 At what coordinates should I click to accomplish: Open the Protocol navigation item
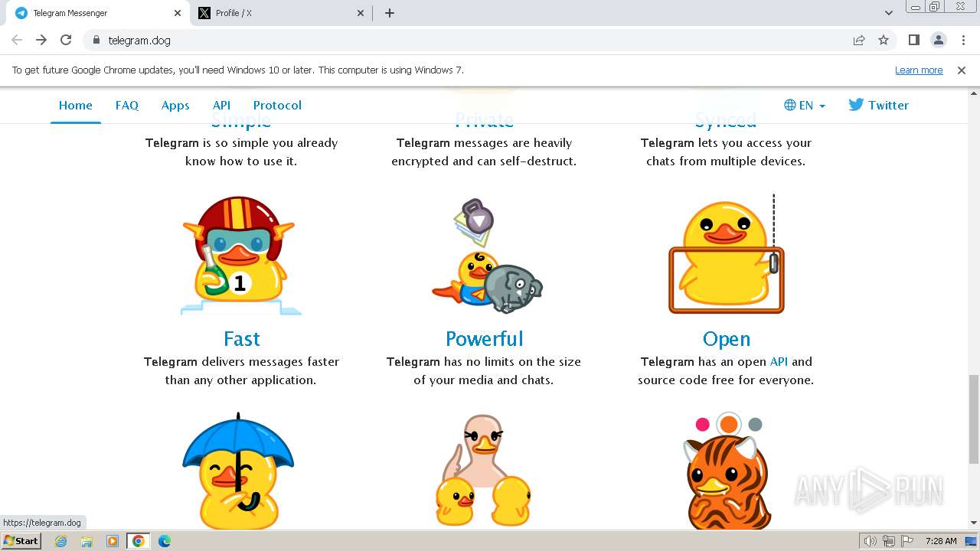tap(277, 106)
